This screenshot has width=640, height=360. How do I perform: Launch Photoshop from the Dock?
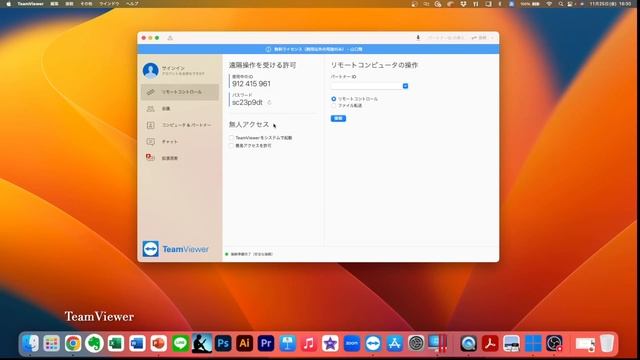pyautogui.click(x=223, y=343)
